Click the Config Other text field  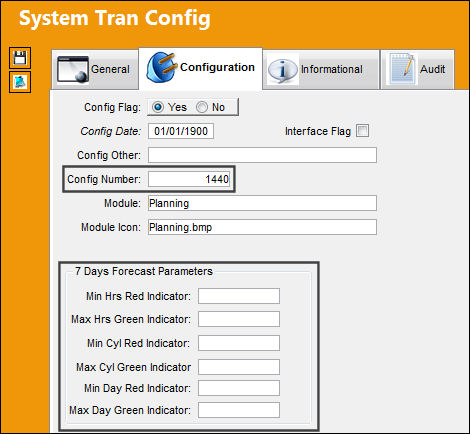pos(262,155)
